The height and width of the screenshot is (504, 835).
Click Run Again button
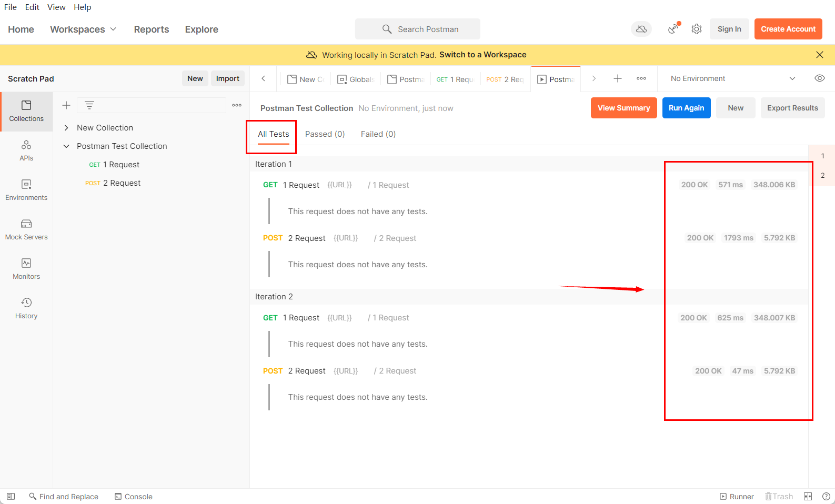point(686,108)
